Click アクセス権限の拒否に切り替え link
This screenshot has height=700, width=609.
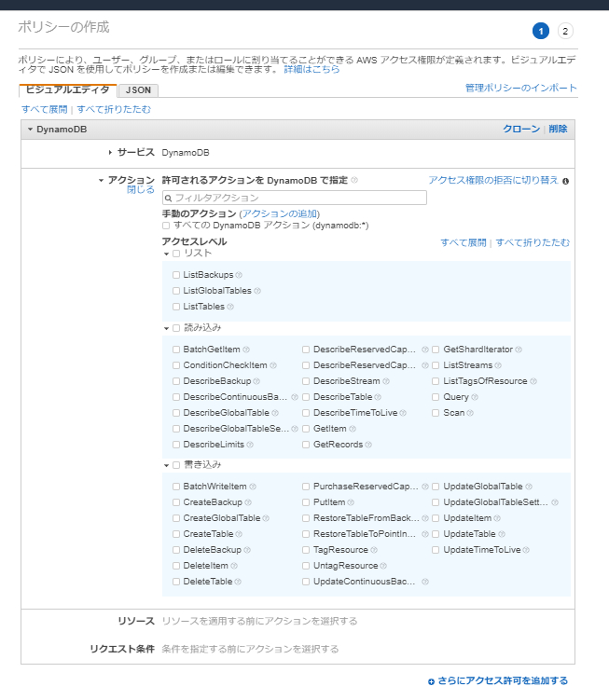pyautogui.click(x=493, y=180)
